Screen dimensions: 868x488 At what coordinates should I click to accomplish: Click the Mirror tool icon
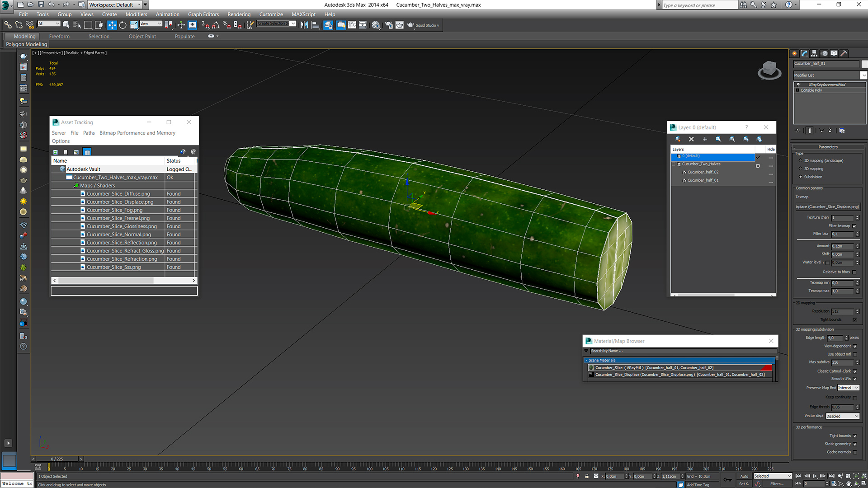304,25
